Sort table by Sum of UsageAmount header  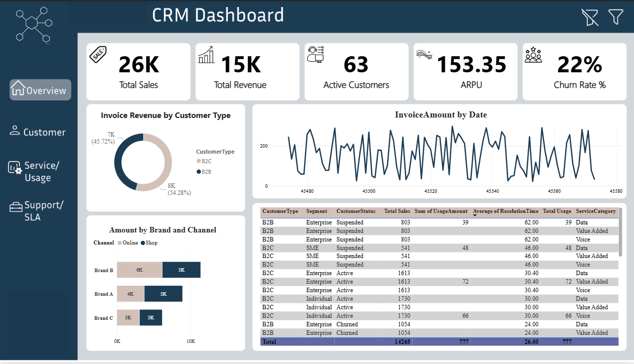pyautogui.click(x=440, y=211)
